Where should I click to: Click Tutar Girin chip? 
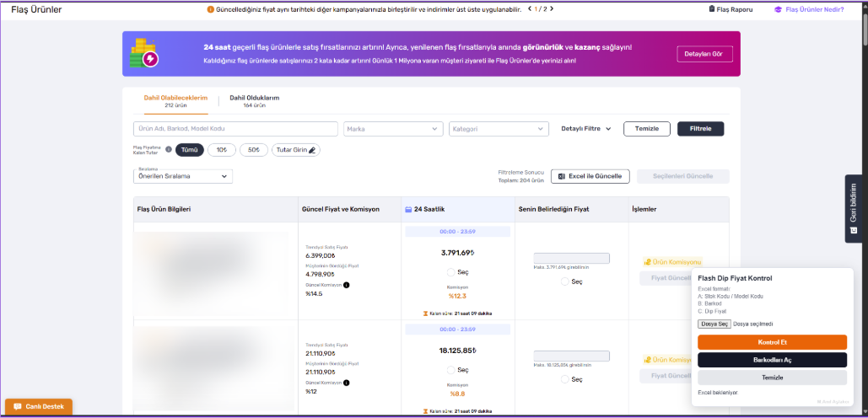(x=295, y=150)
